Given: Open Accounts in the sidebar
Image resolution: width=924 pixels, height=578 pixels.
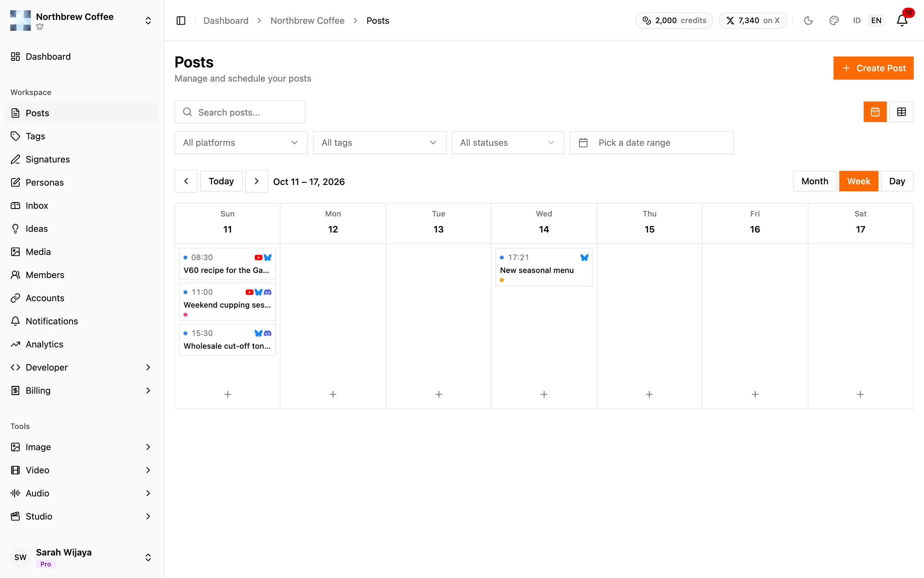Looking at the screenshot, I should (x=82, y=298).
